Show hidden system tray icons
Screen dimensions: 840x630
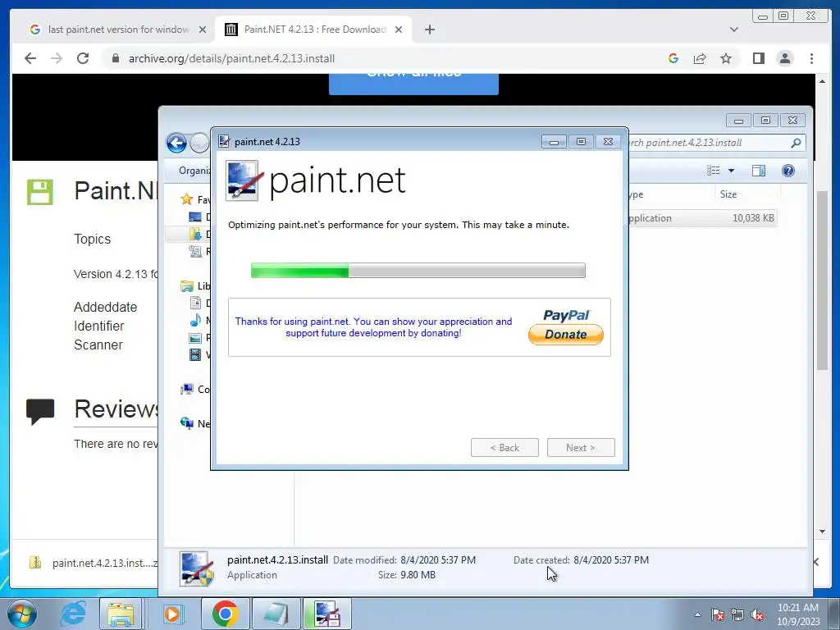pyautogui.click(x=697, y=614)
